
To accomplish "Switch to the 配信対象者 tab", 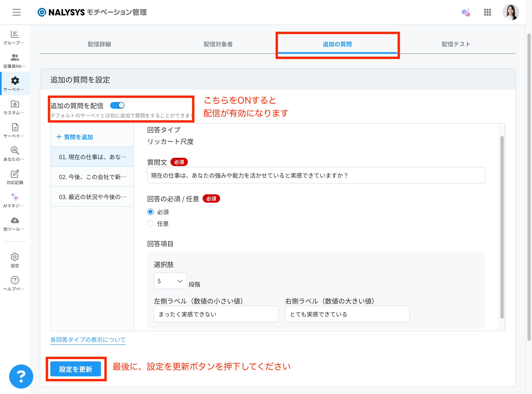I will click(x=218, y=44).
